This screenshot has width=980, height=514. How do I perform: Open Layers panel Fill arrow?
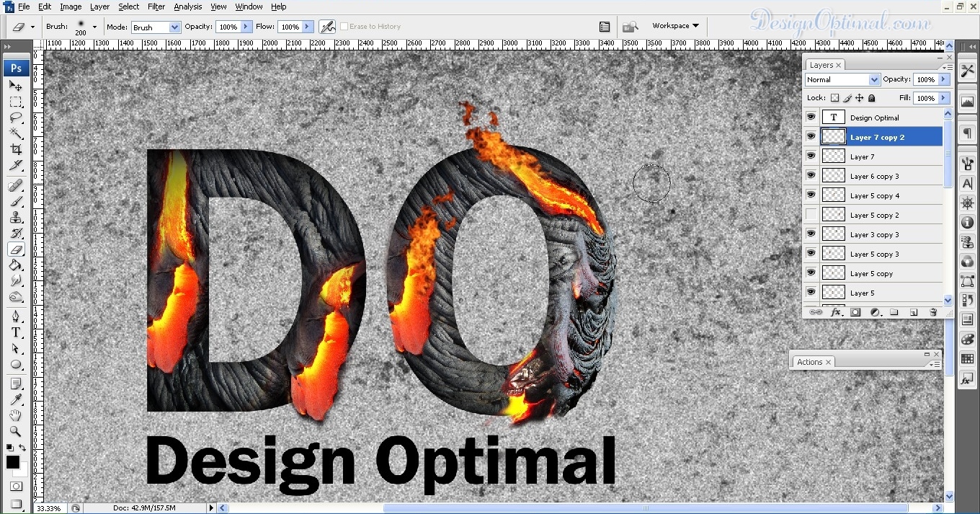click(944, 98)
